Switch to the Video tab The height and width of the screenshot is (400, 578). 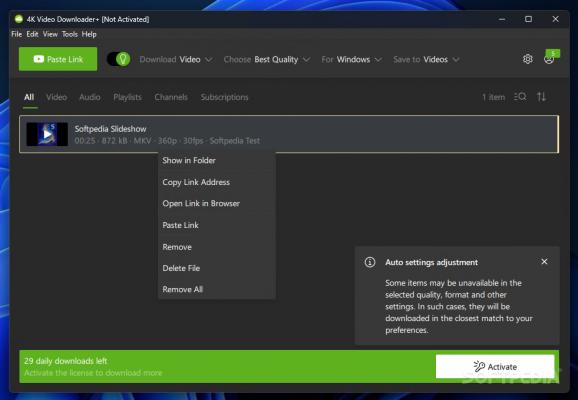56,97
